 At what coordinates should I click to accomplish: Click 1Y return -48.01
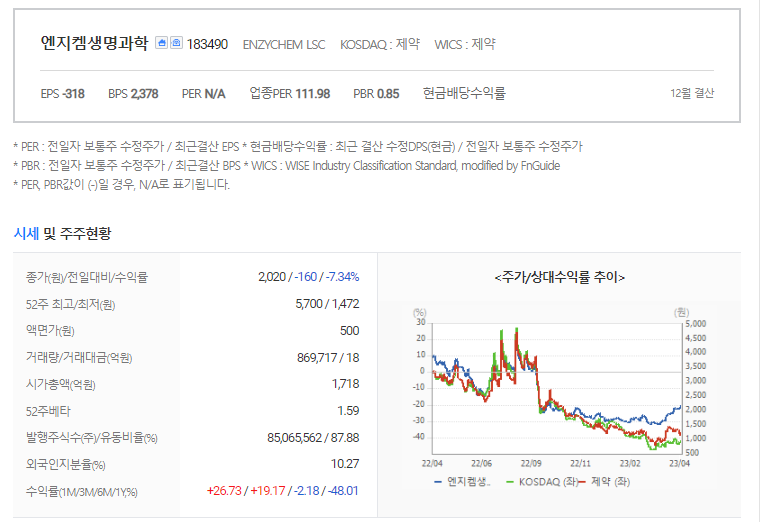pos(343,490)
